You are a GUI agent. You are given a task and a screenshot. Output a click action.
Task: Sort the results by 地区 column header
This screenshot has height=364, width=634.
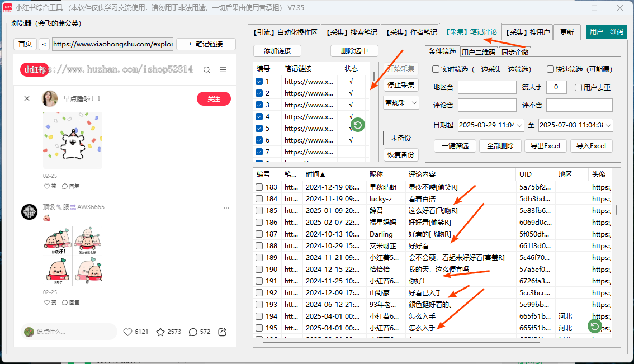[x=572, y=174]
